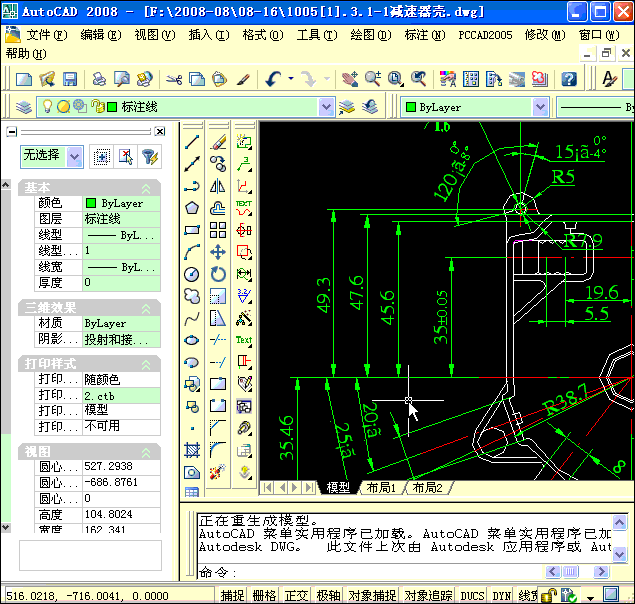635x604 pixels.
Task: Select the Spline curve tool
Action: coord(192,318)
